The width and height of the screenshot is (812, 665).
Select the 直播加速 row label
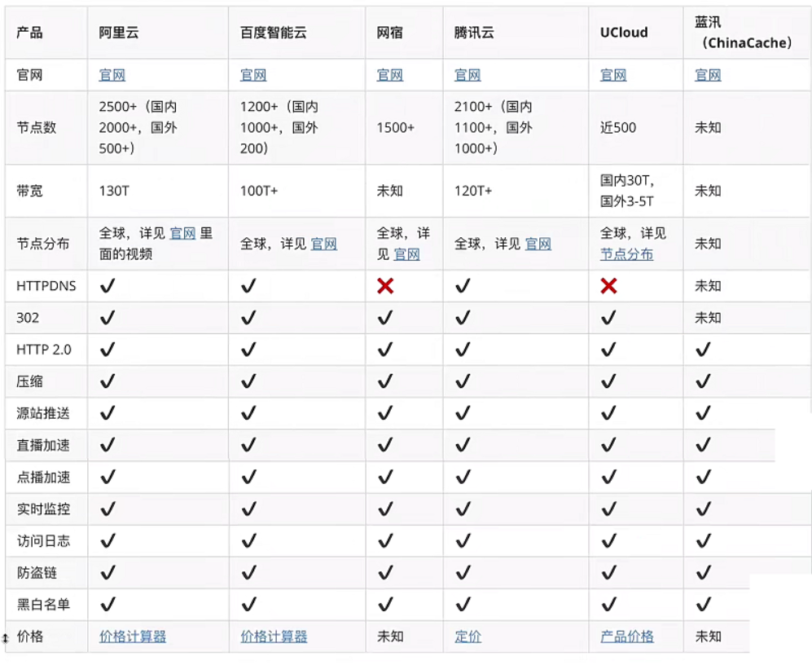point(43,445)
